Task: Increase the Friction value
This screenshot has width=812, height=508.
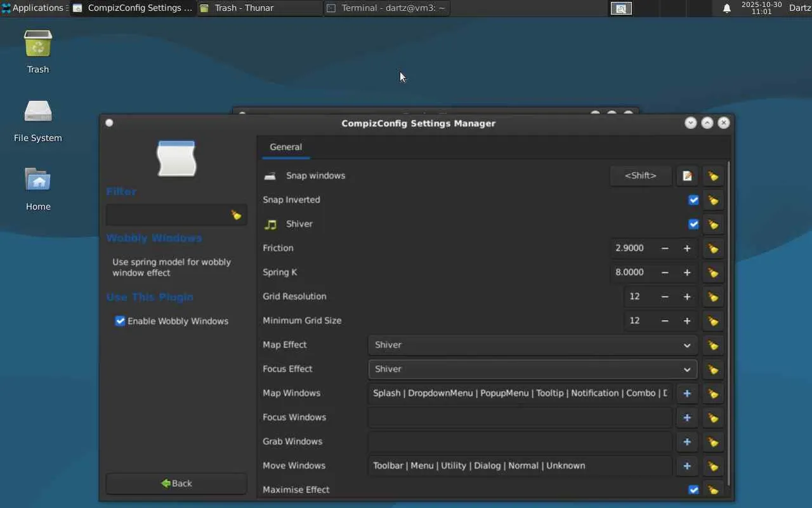Action: click(x=687, y=248)
